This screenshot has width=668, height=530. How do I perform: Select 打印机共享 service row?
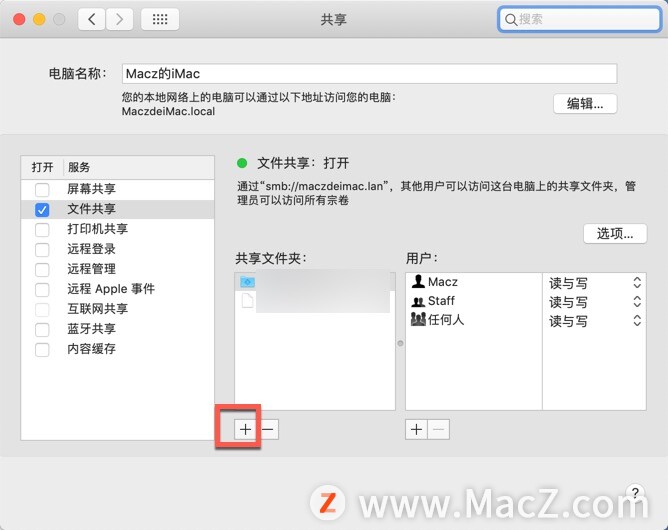118,229
